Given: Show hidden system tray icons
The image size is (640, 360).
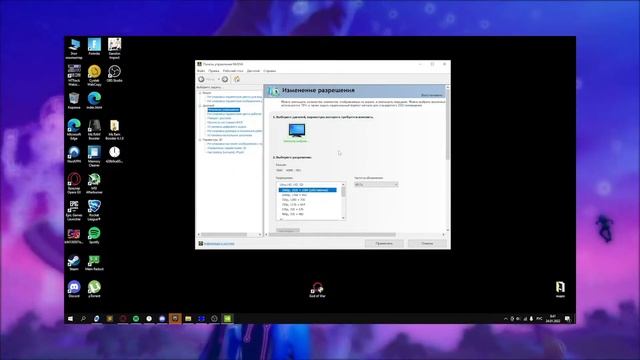Looking at the screenshot, I should [506, 318].
